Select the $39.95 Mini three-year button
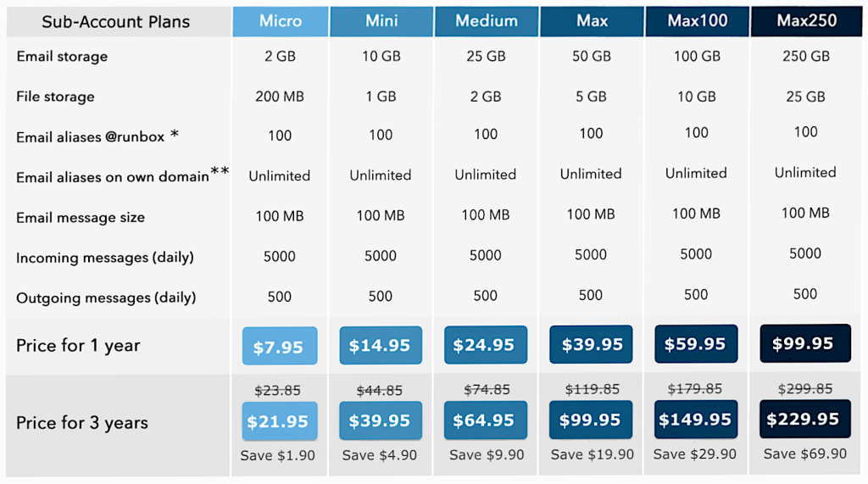 pos(381,420)
